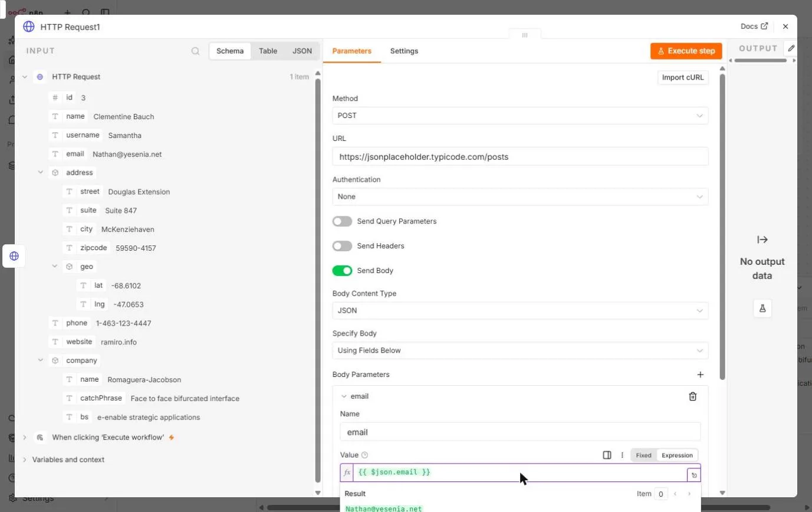Click the Name field containing email
Image resolution: width=812 pixels, height=512 pixels.
click(x=520, y=432)
